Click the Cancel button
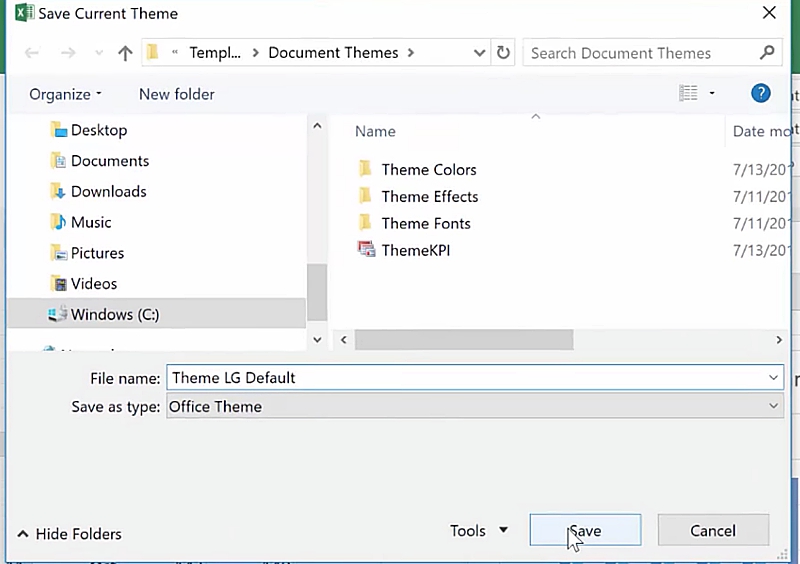The image size is (800, 564). [x=712, y=531]
